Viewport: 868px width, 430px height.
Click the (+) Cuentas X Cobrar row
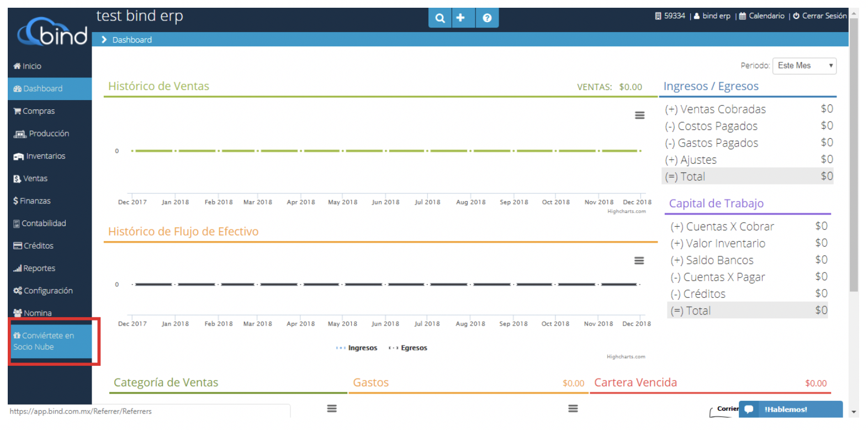click(748, 227)
